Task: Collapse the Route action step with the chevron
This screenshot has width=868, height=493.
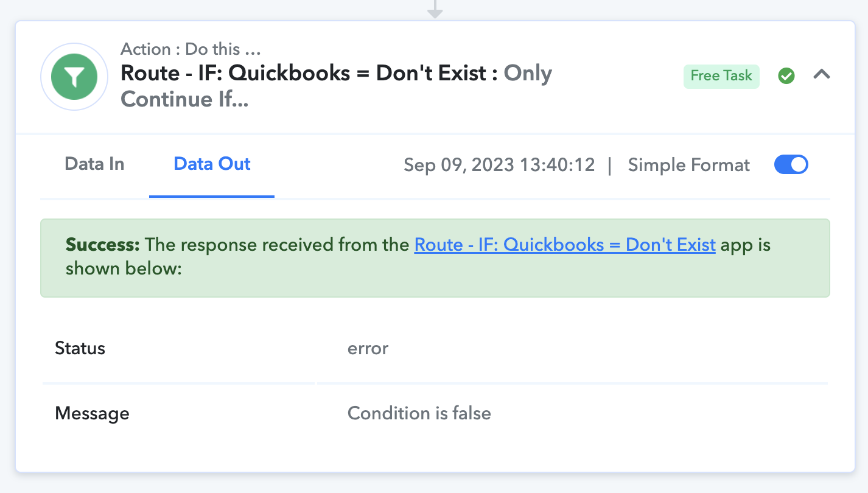Action: click(822, 75)
